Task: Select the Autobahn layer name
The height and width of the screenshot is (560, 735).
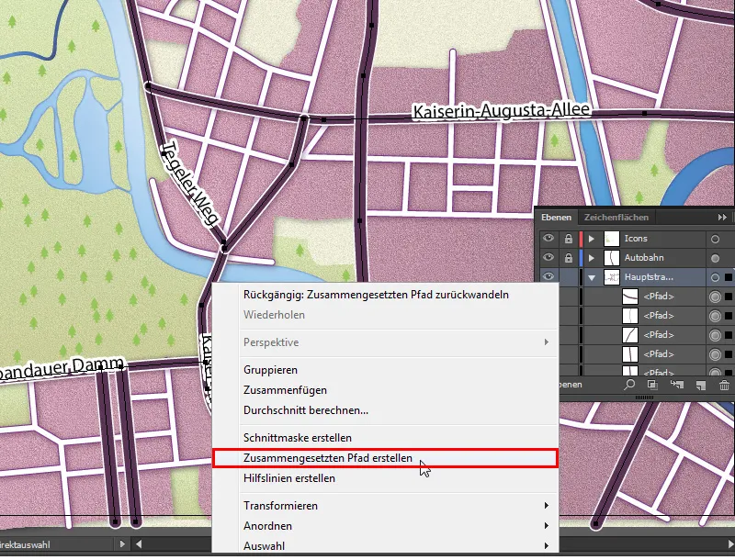Action: click(644, 258)
